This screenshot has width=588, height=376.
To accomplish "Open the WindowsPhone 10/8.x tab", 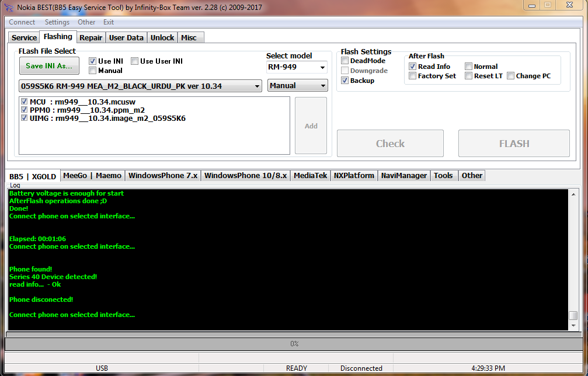I will tap(246, 175).
